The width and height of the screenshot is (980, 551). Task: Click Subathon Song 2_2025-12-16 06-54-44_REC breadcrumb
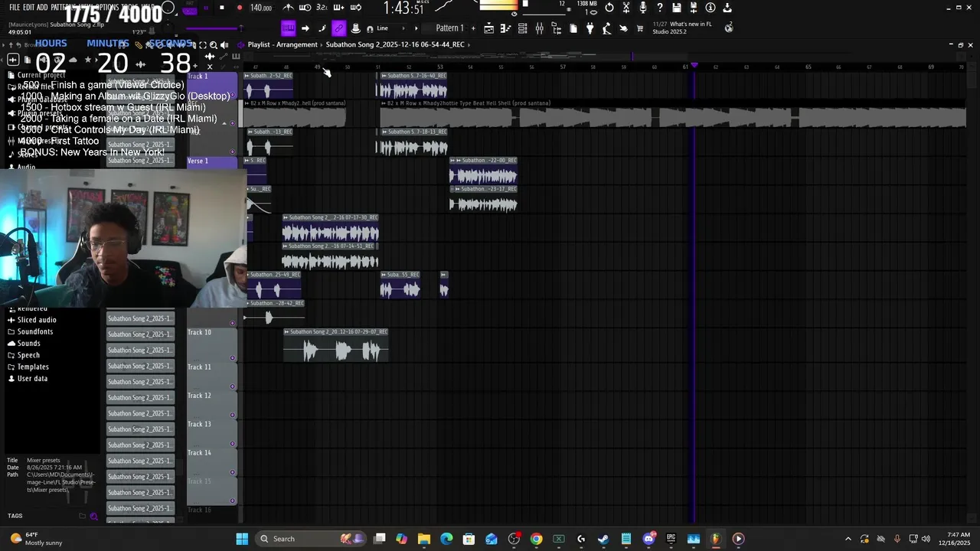[x=395, y=44]
